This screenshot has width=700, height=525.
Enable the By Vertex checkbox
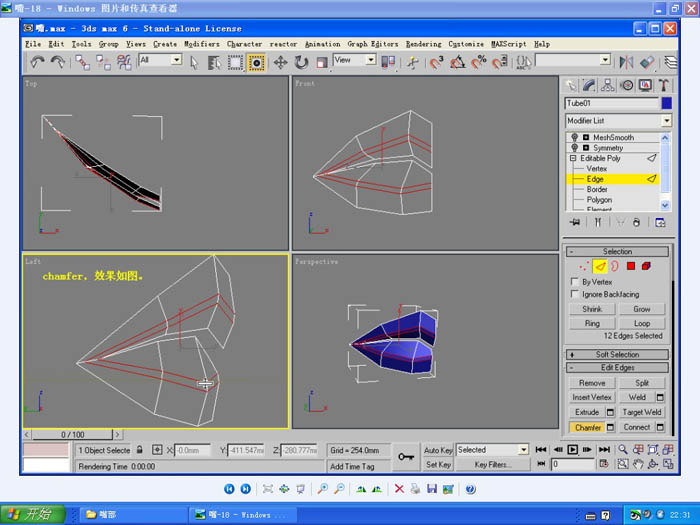point(574,282)
